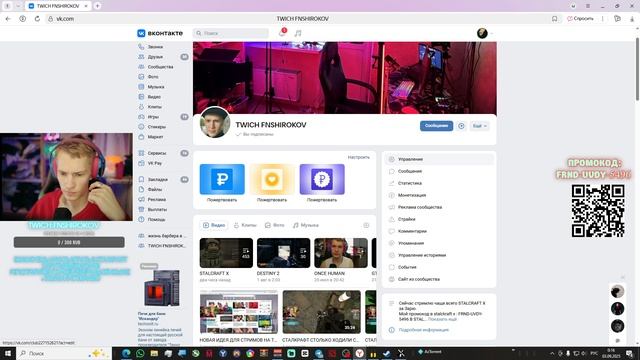Click the purple ruble badge app tile
This screenshot has width=640, height=360.
[322, 179]
